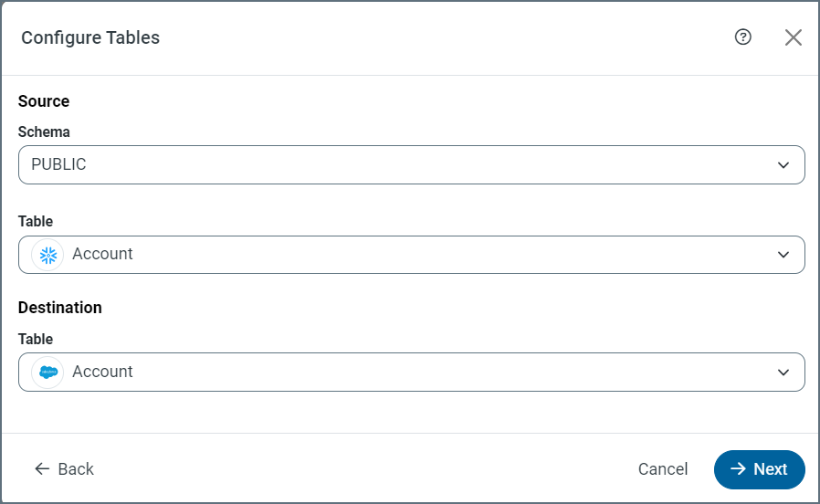Go back with the Back button

[65, 469]
